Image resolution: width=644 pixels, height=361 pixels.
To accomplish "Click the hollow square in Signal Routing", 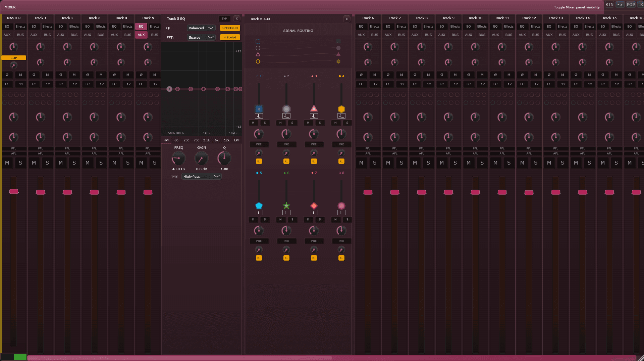I will 258,41.
